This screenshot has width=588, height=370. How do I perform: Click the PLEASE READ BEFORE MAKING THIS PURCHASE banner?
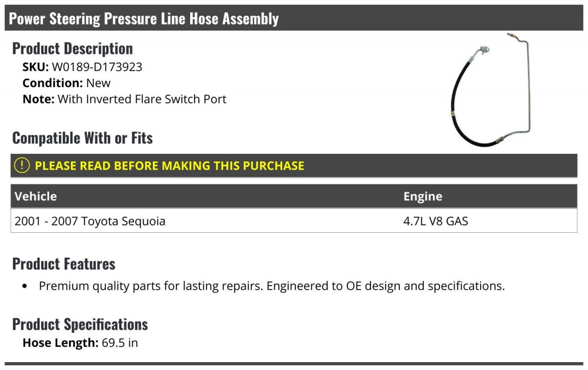(x=294, y=166)
